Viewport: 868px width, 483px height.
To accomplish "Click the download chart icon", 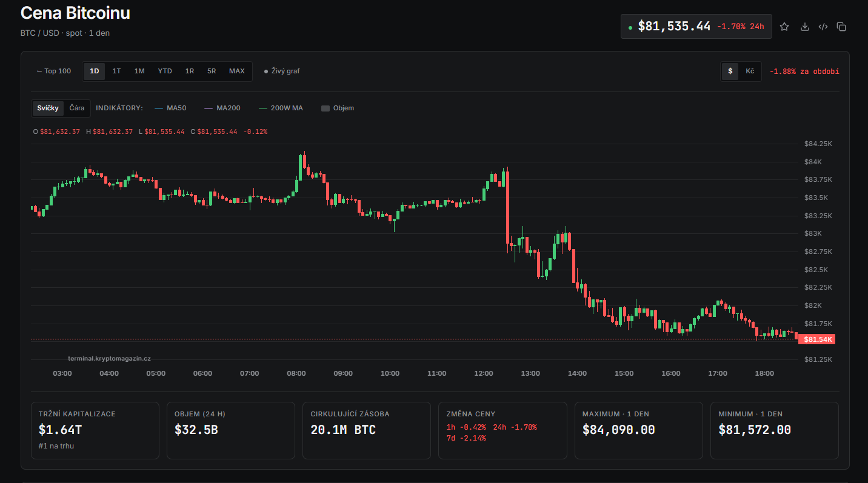I will tap(805, 27).
